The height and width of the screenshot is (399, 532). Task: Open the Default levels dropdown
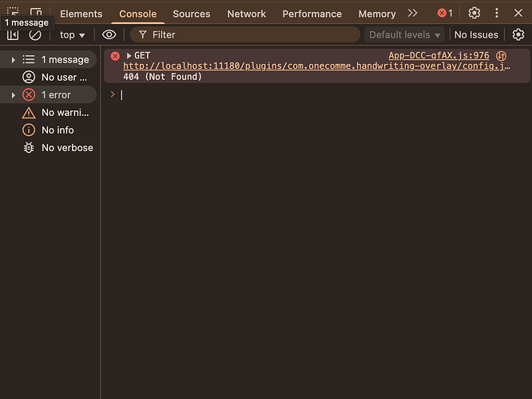coord(405,35)
